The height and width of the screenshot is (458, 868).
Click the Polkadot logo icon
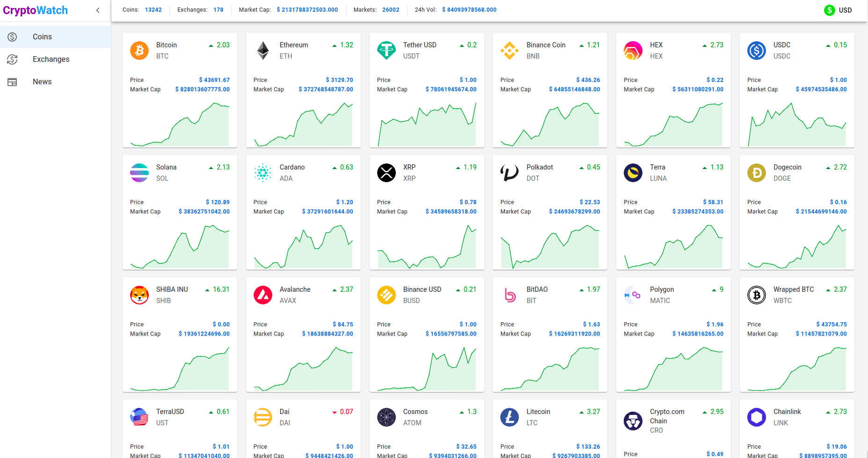510,173
